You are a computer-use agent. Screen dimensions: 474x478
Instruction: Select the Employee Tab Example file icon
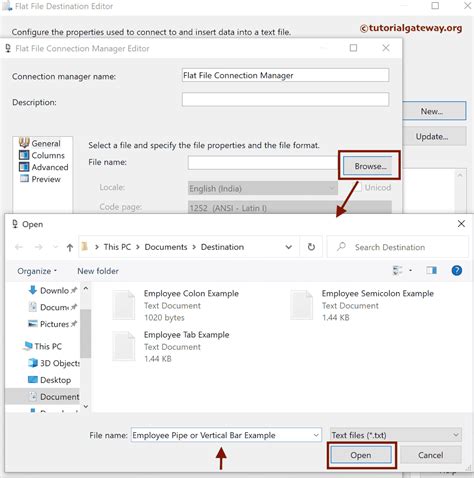[124, 346]
